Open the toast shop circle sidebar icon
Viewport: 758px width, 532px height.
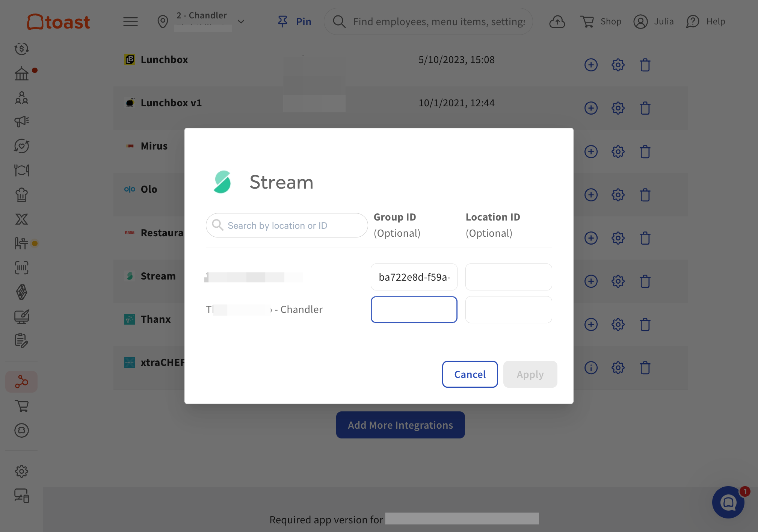22,430
